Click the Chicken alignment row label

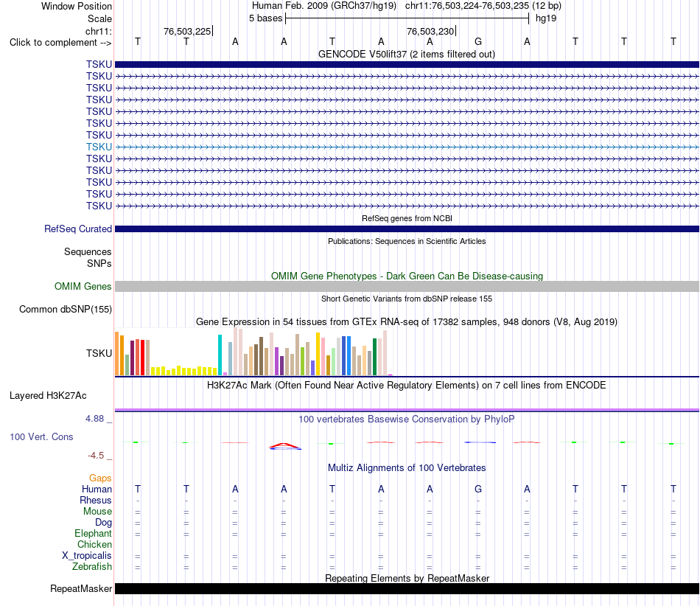pyautogui.click(x=94, y=544)
